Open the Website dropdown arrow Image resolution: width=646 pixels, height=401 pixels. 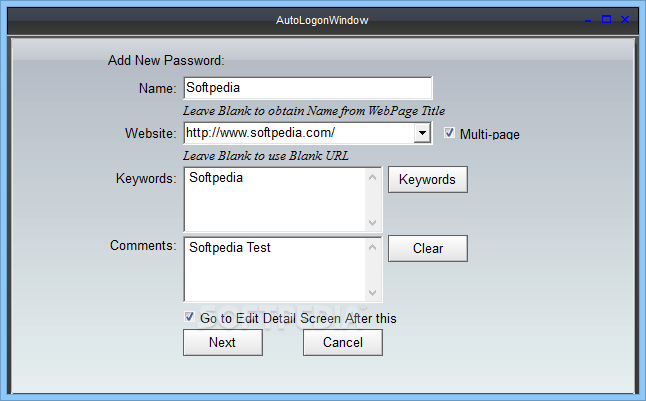[x=422, y=133]
